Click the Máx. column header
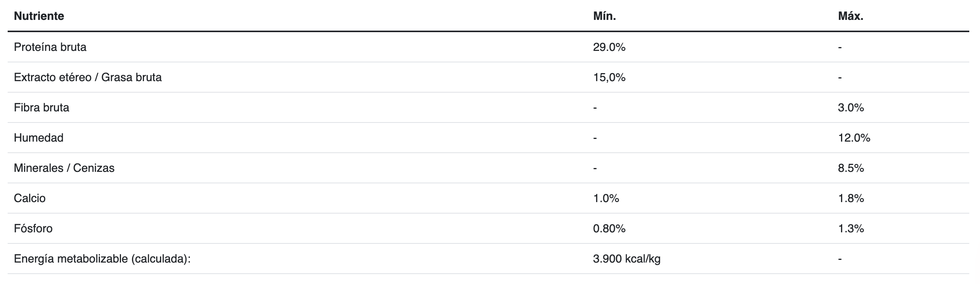The height and width of the screenshot is (284, 980). coord(851,16)
